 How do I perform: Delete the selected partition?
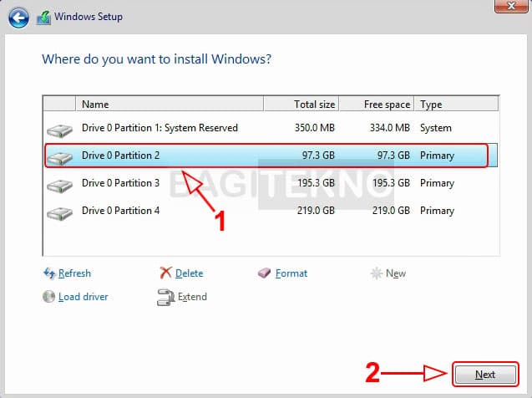(x=189, y=273)
